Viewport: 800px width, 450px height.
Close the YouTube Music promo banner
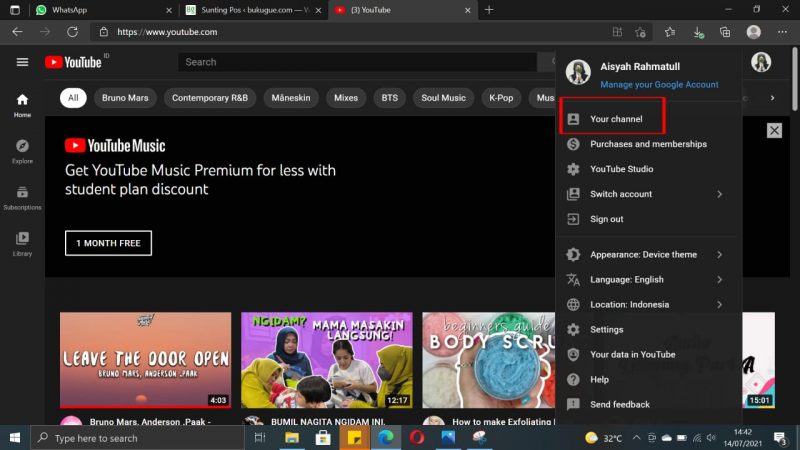click(774, 131)
